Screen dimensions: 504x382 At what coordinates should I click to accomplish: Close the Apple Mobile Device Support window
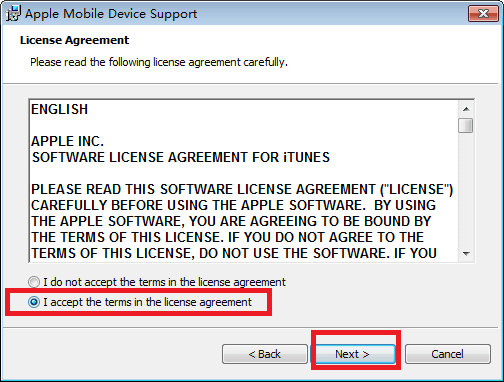tap(483, 14)
